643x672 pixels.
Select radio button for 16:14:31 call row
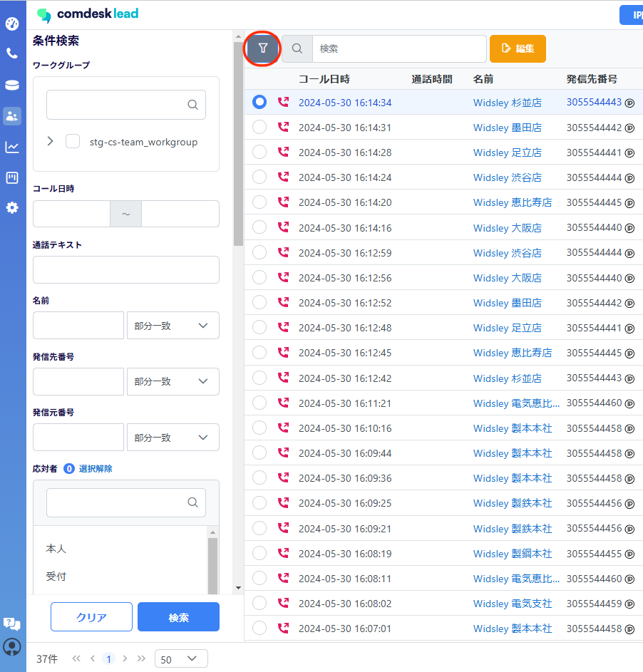coord(259,128)
